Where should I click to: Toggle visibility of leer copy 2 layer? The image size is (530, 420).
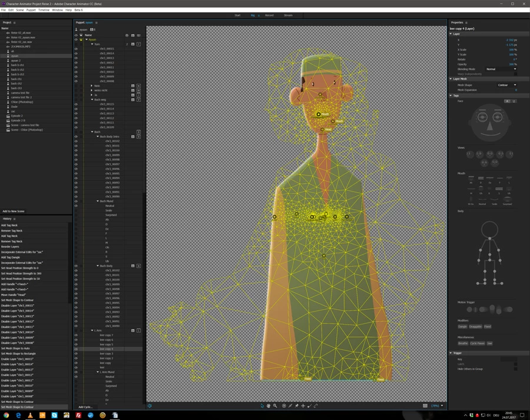pos(76,359)
